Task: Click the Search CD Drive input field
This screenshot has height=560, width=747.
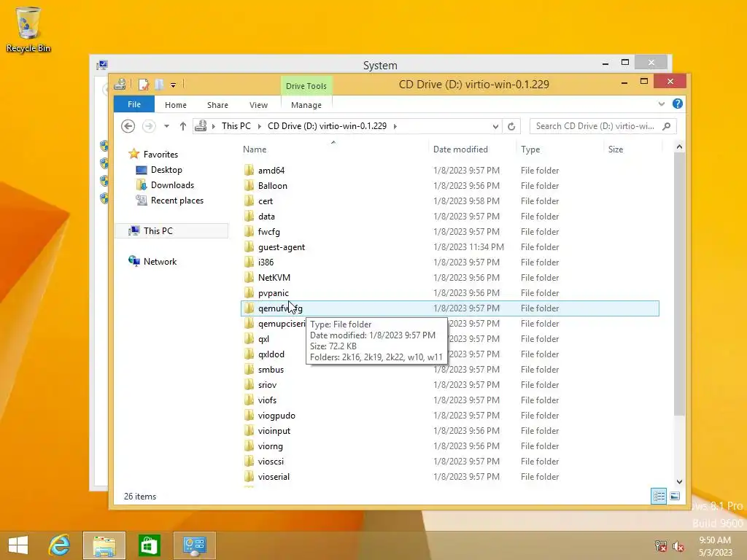Action: (x=595, y=126)
